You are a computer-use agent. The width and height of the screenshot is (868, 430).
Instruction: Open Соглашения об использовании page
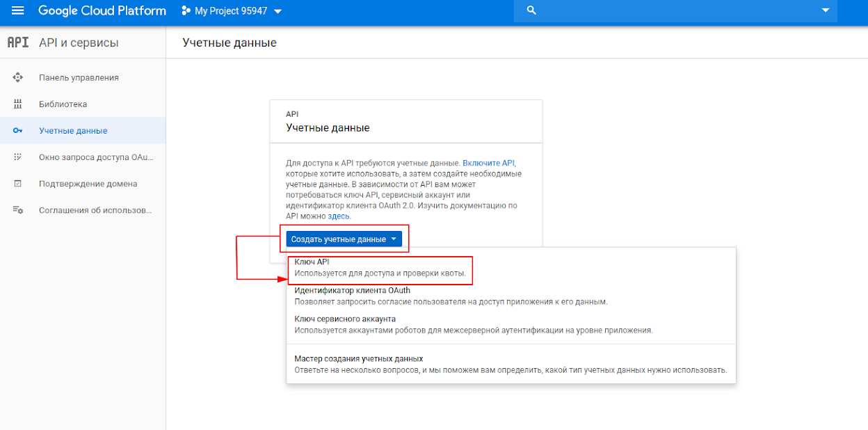pyautogui.click(x=83, y=210)
